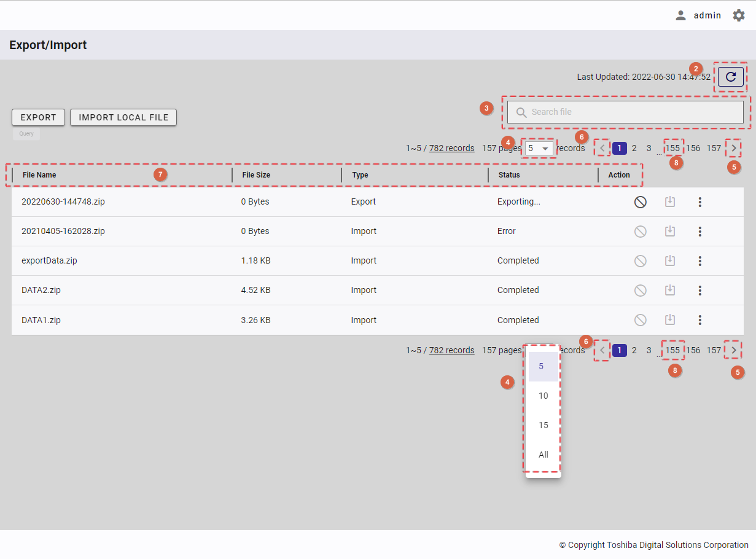Screen dimensions: 756x559
Task: Select 10 in records dropdown list
Action: pos(543,396)
